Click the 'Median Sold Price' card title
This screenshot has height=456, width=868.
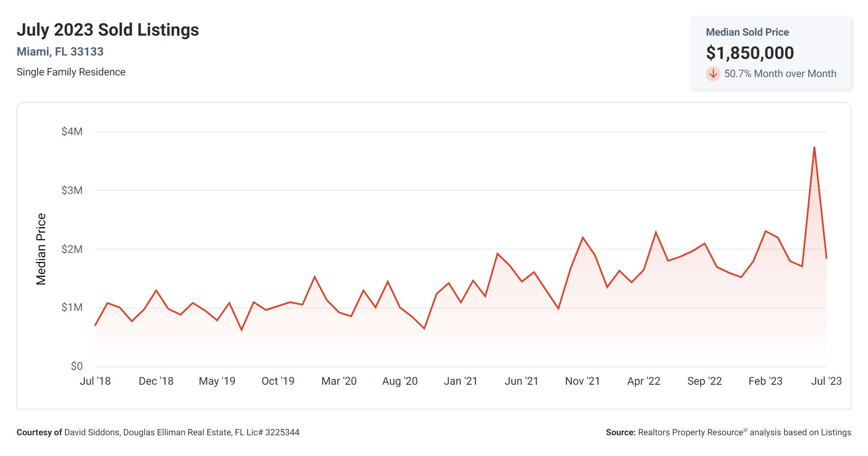[x=747, y=32]
